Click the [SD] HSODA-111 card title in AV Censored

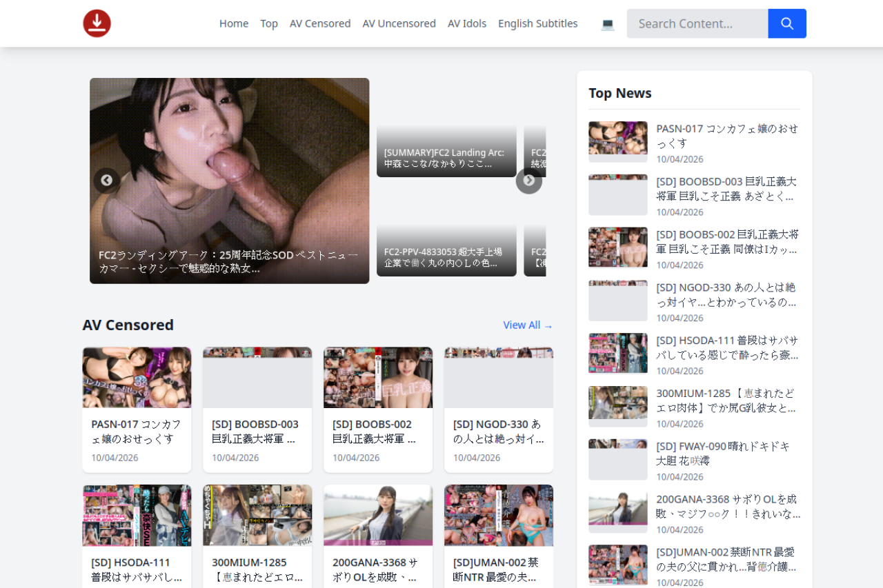click(137, 569)
